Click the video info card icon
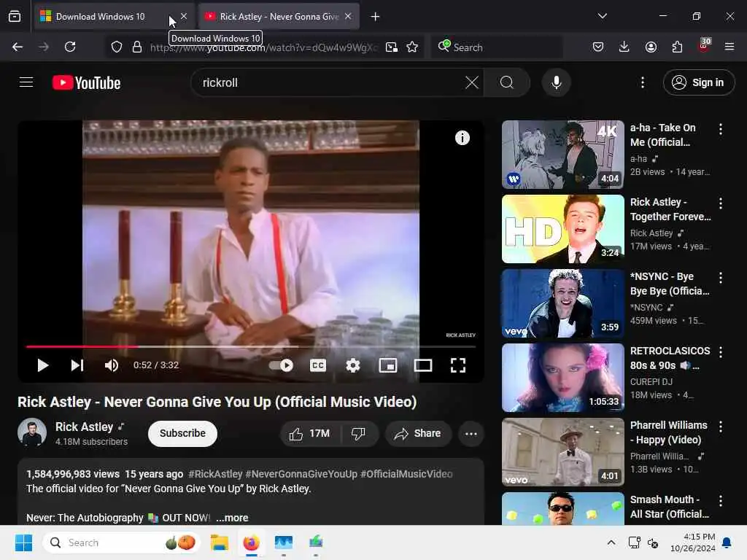The image size is (747, 560). coord(462,138)
